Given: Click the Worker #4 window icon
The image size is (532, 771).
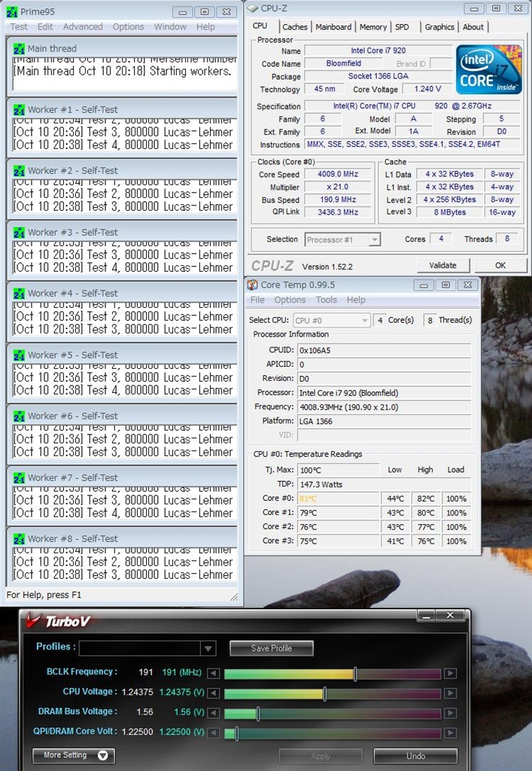Looking at the screenshot, I should 19,294.
